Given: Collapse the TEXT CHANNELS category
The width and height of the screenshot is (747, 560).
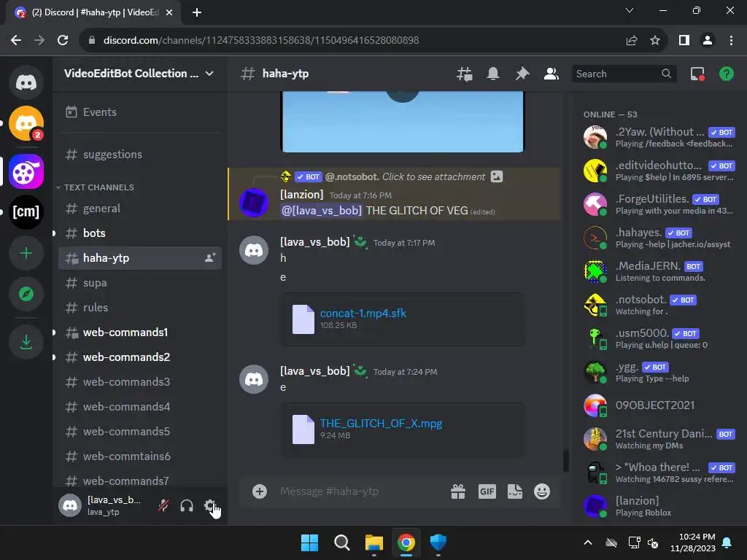Looking at the screenshot, I should point(96,187).
